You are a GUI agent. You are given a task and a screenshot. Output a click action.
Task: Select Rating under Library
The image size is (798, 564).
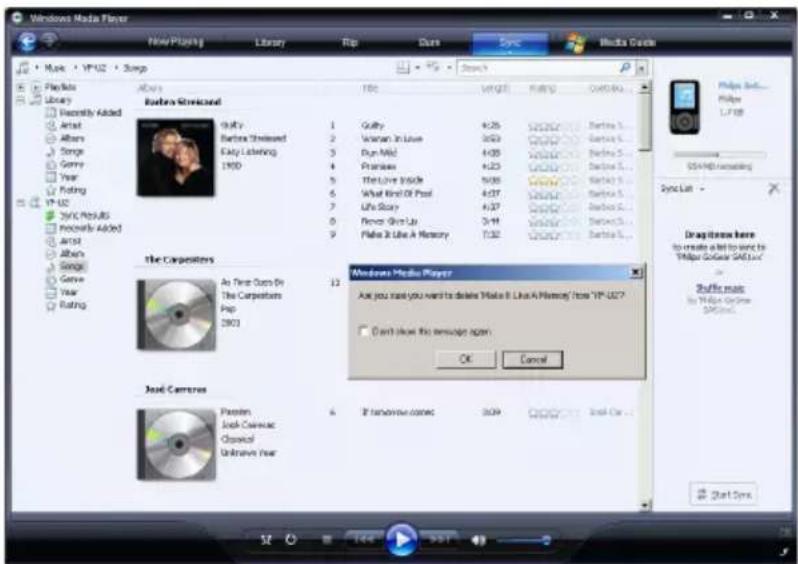[72, 190]
